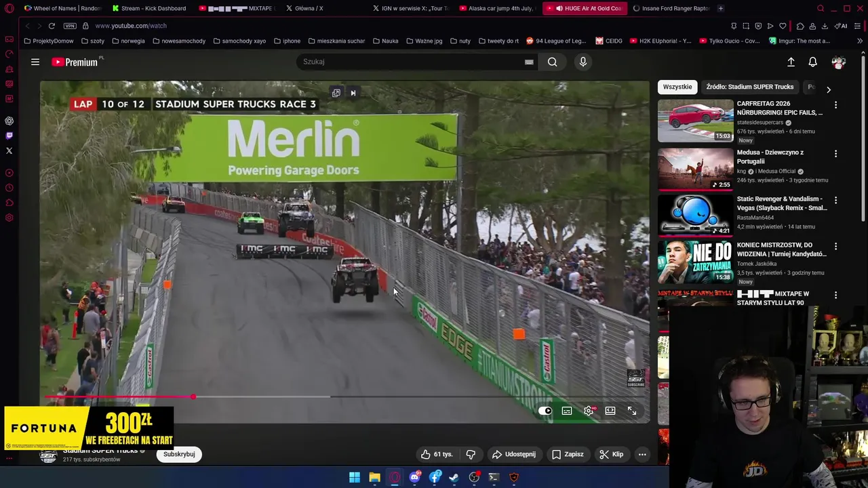868x488 pixels.
Task: Toggle autoplay switch in player
Action: coord(545,411)
